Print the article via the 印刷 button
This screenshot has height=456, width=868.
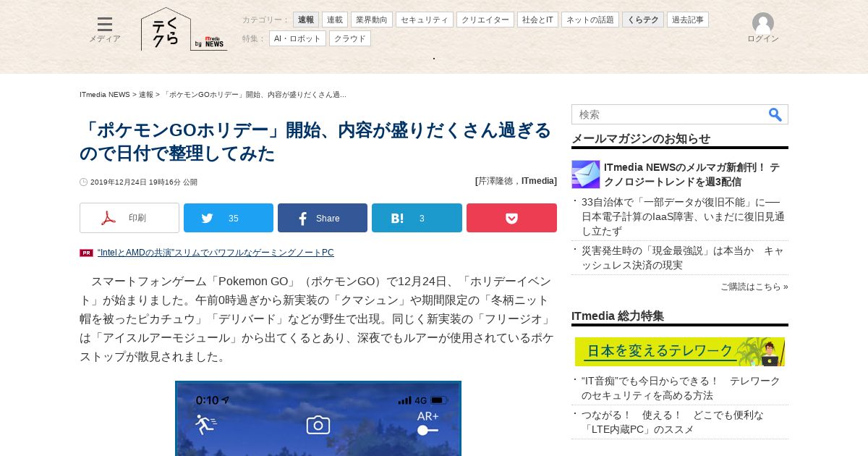[x=129, y=218]
